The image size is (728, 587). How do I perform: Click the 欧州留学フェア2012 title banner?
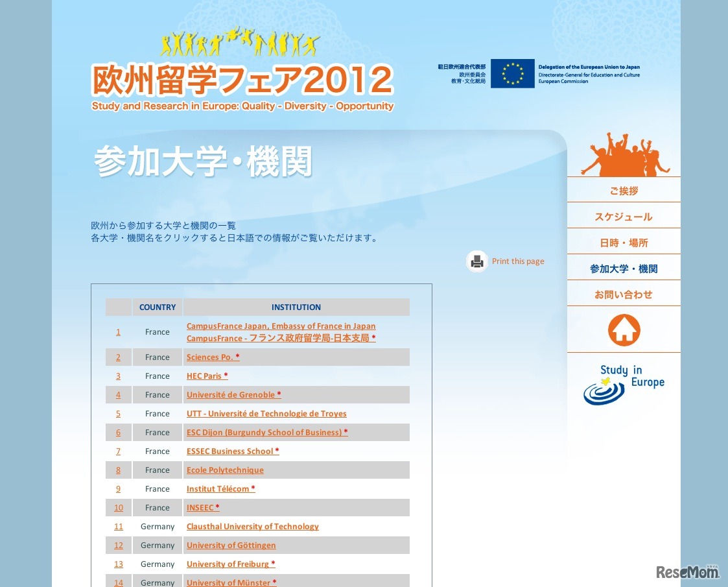pyautogui.click(x=243, y=80)
